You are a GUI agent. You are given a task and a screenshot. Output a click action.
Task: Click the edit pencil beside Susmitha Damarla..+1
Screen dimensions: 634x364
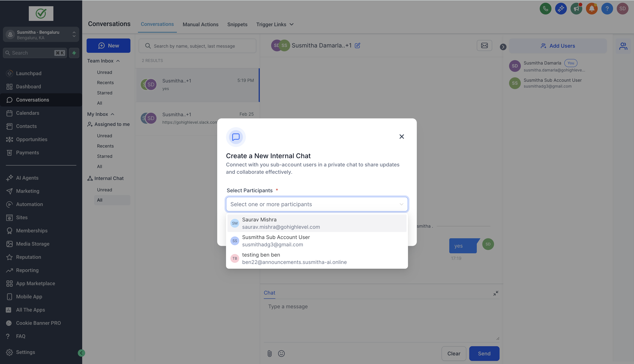358,45
